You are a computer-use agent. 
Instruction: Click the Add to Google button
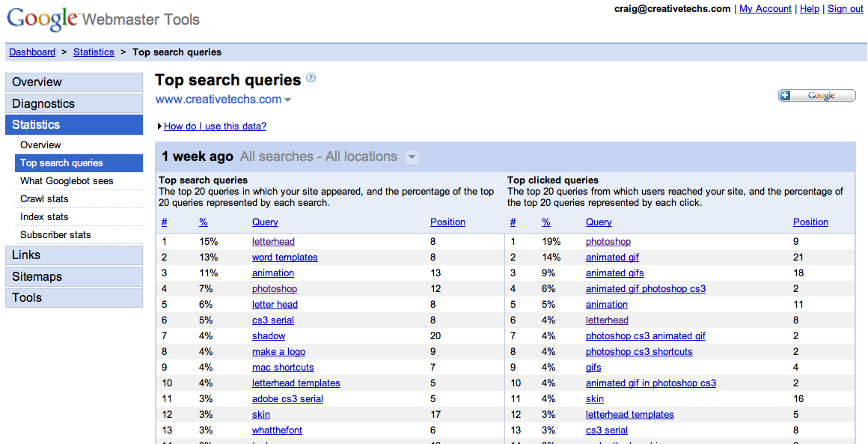click(816, 96)
